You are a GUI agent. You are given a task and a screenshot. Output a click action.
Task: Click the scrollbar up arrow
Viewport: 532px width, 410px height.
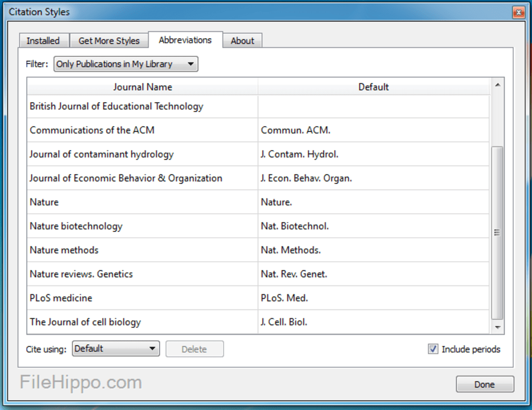click(498, 84)
